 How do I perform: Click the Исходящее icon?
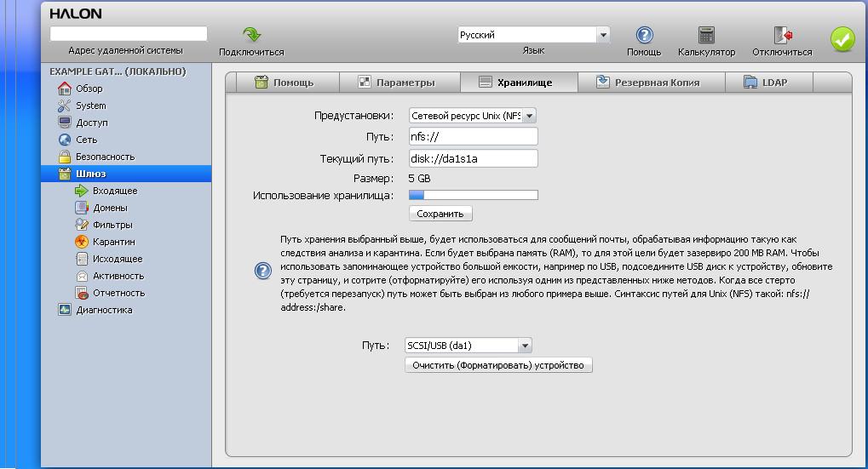82,259
